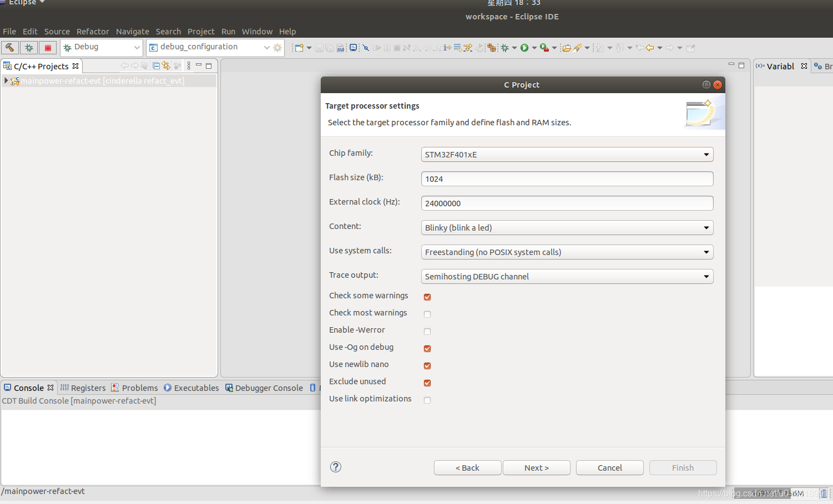Toggle Use -Og on debug checkbox

(x=427, y=348)
